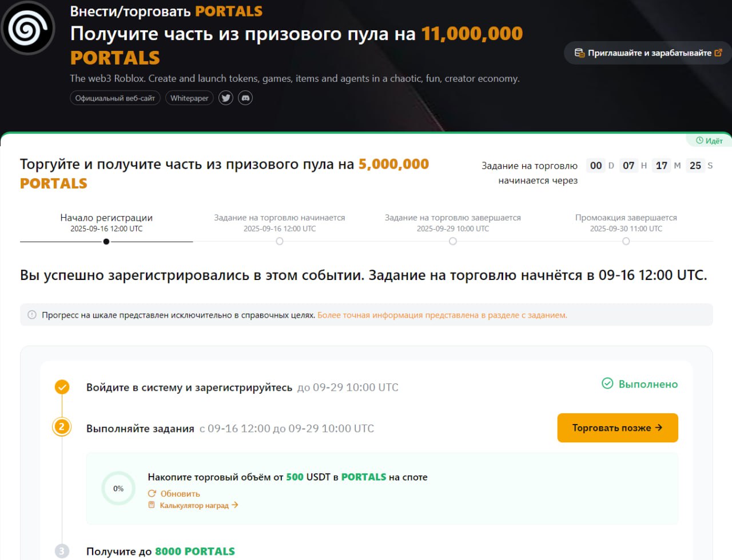Image resolution: width=732 pixels, height=560 pixels.
Task: Click the Идёт status badge
Action: 709,141
